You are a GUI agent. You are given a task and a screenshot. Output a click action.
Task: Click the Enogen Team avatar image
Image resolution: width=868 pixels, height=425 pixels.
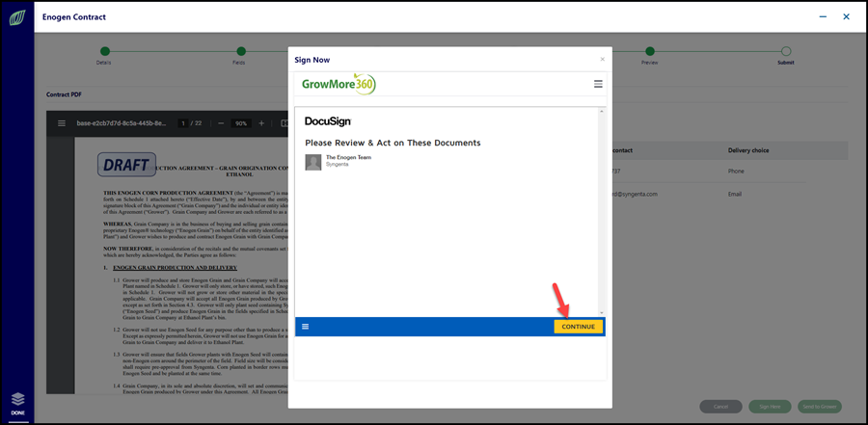pyautogui.click(x=313, y=162)
